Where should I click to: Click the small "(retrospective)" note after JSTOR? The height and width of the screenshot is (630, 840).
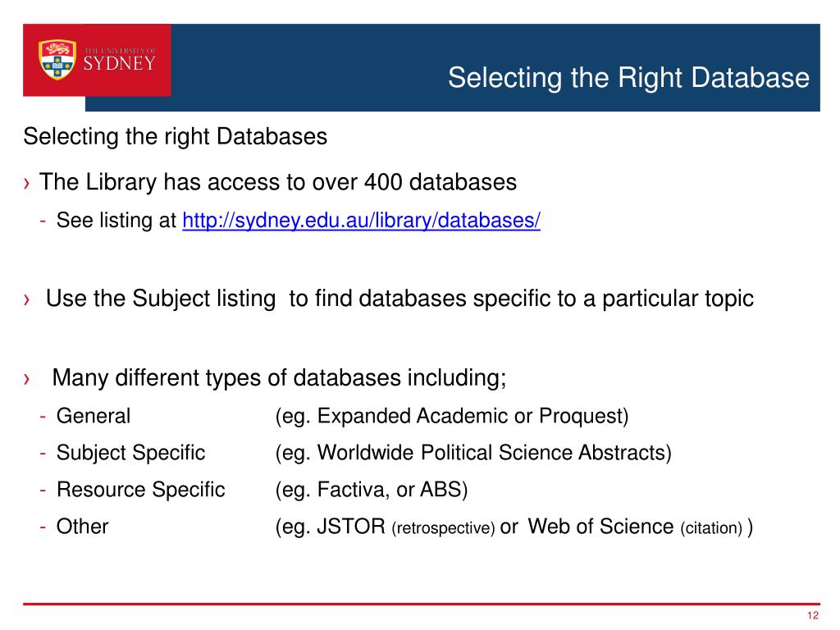tap(444, 528)
